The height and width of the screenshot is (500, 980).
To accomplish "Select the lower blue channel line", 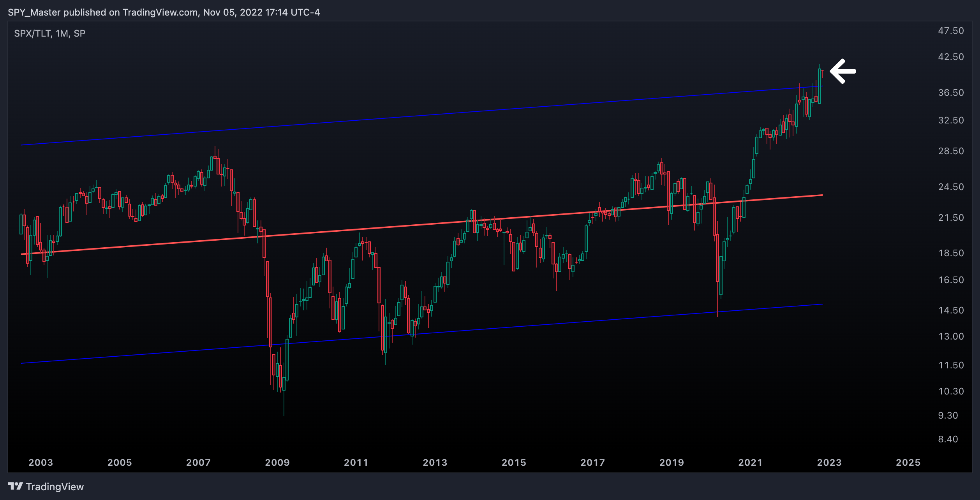I will point(421,334).
